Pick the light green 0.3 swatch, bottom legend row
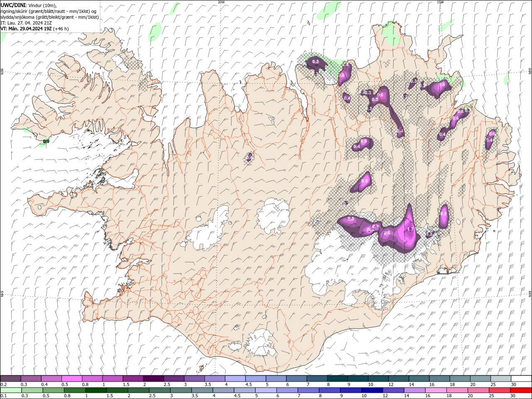The image size is (532, 399). pyautogui.click(x=32, y=390)
